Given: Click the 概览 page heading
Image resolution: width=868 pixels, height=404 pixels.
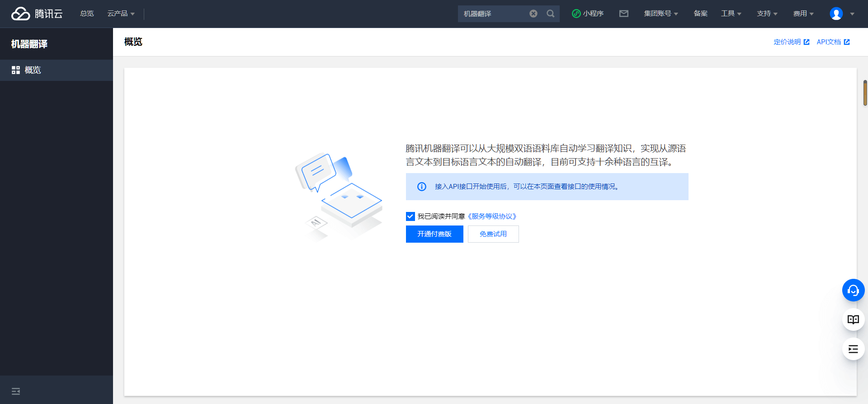Looking at the screenshot, I should 133,42.
